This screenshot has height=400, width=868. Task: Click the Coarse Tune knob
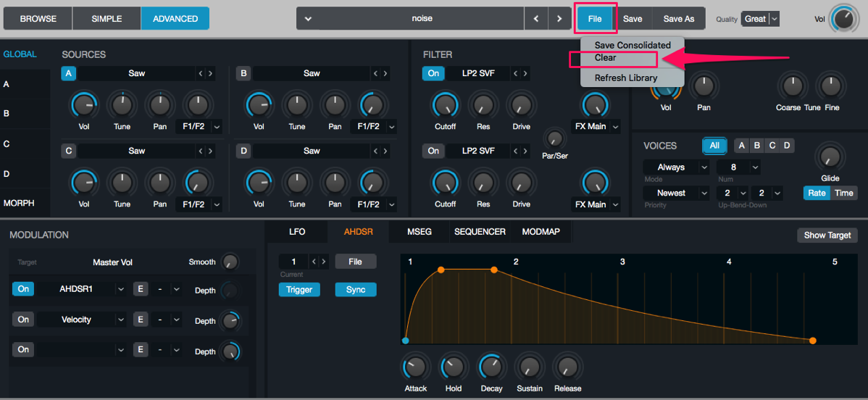(792, 86)
